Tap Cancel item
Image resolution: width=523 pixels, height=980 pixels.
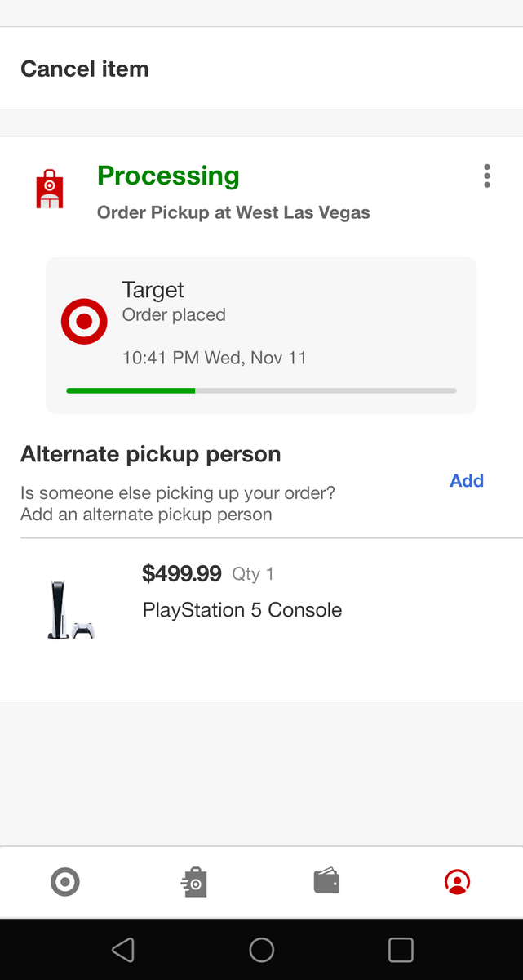click(85, 69)
